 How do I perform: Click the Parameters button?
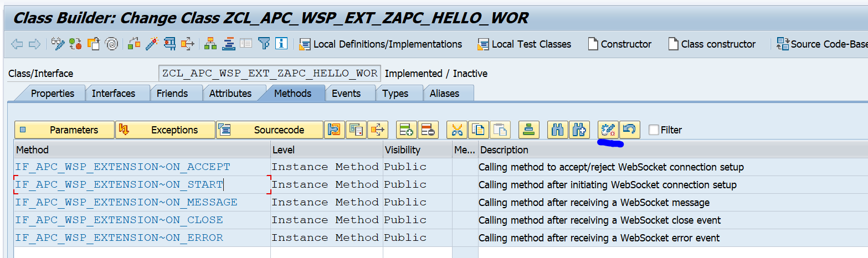tap(64, 130)
